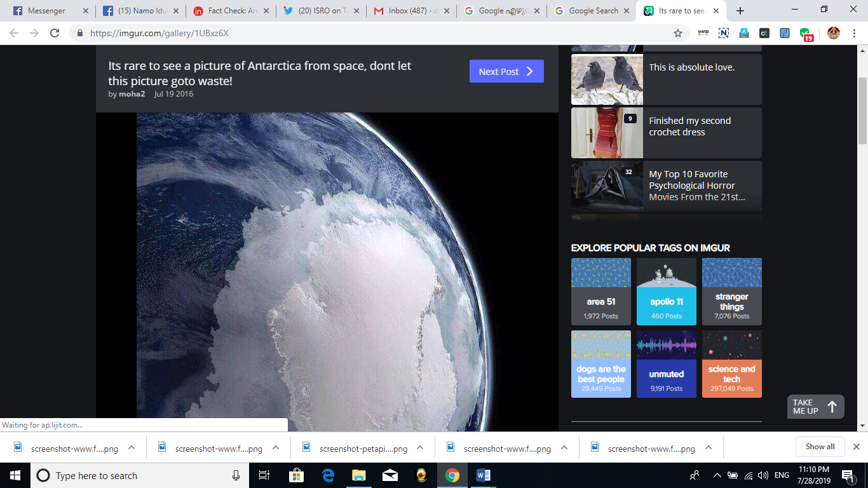This screenshot has width=868, height=488.
Task: Go forward in browser history
Action: (34, 33)
